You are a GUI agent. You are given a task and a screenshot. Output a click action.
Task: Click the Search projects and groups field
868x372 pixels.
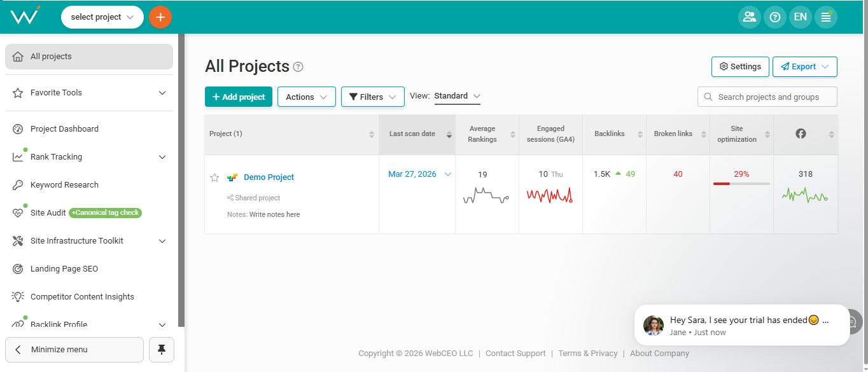coord(767,97)
